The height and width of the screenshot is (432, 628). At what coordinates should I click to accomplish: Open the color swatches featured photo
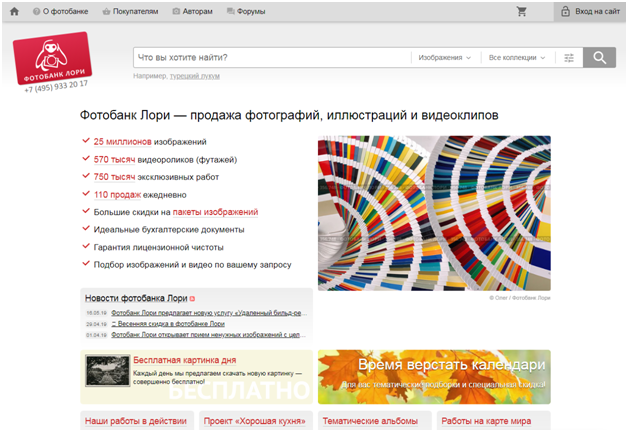click(x=434, y=213)
